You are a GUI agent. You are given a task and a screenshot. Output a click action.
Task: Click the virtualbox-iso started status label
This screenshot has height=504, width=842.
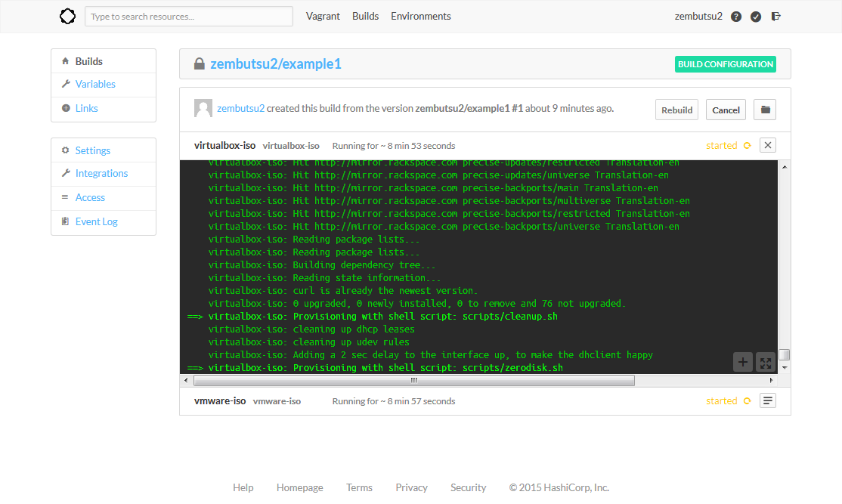(721, 145)
